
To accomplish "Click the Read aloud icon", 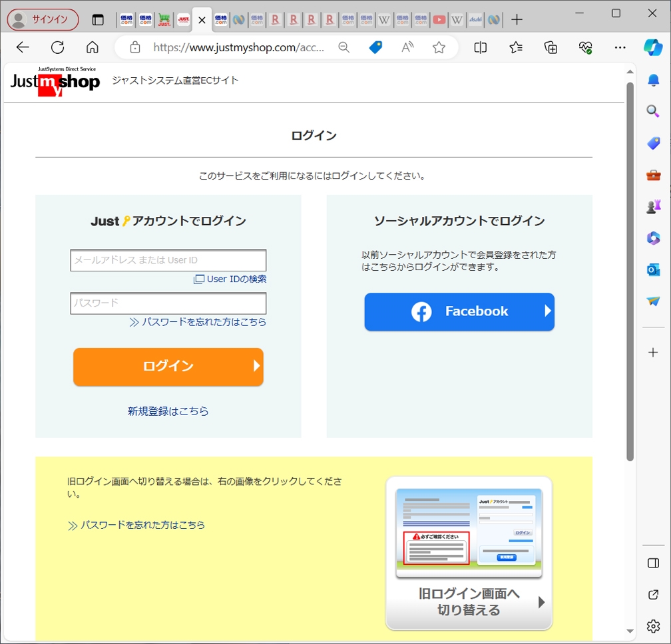I will (407, 47).
